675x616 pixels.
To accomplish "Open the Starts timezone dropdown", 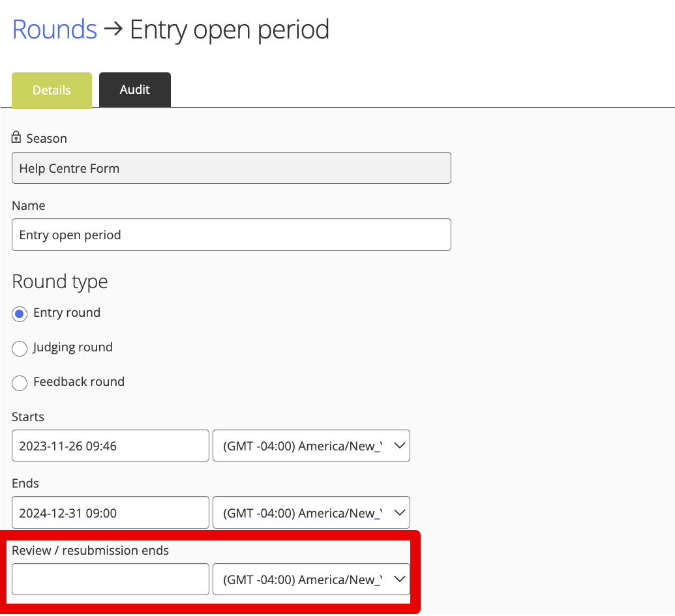I will tap(311, 445).
